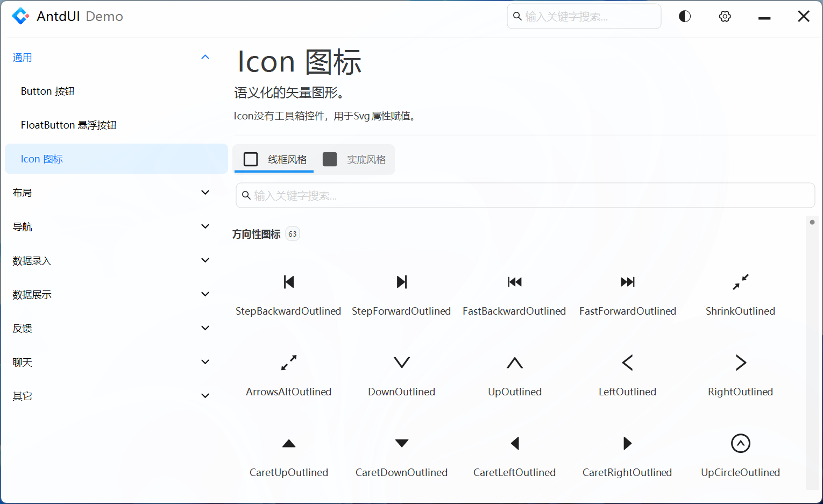Click the DownOutlined chevron icon
The width and height of the screenshot is (823, 504).
[401, 363]
